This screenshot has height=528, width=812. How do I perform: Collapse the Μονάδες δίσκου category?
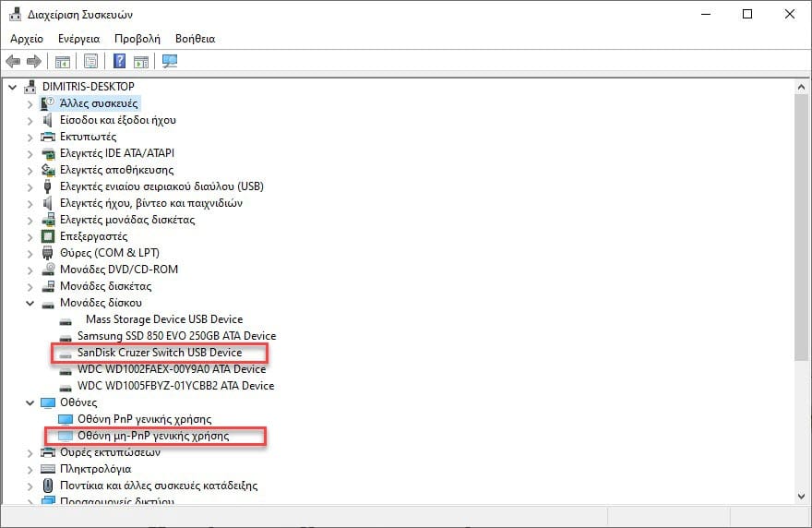30,303
